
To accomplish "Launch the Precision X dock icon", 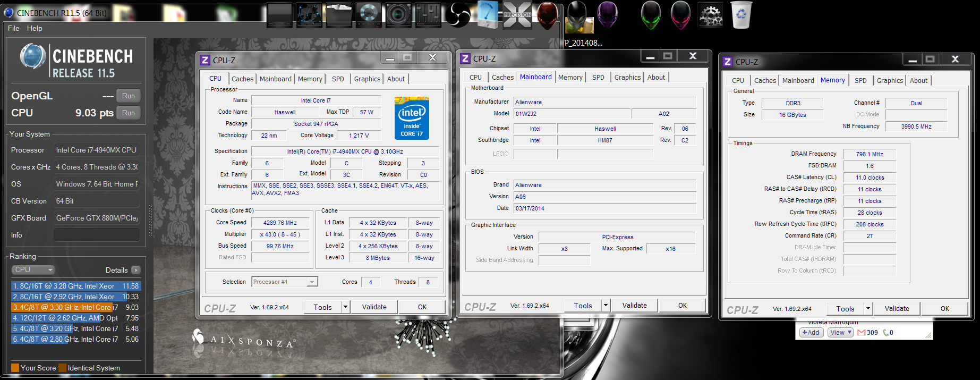I will (x=517, y=14).
